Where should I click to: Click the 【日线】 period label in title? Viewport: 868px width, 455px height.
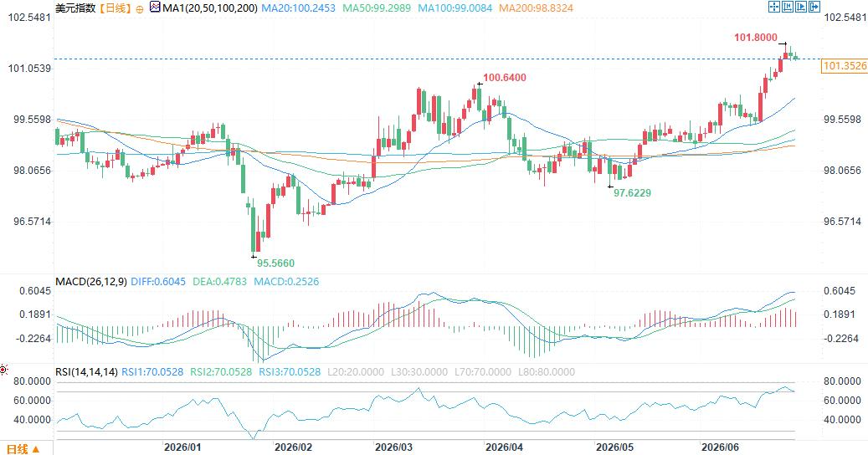[116, 8]
